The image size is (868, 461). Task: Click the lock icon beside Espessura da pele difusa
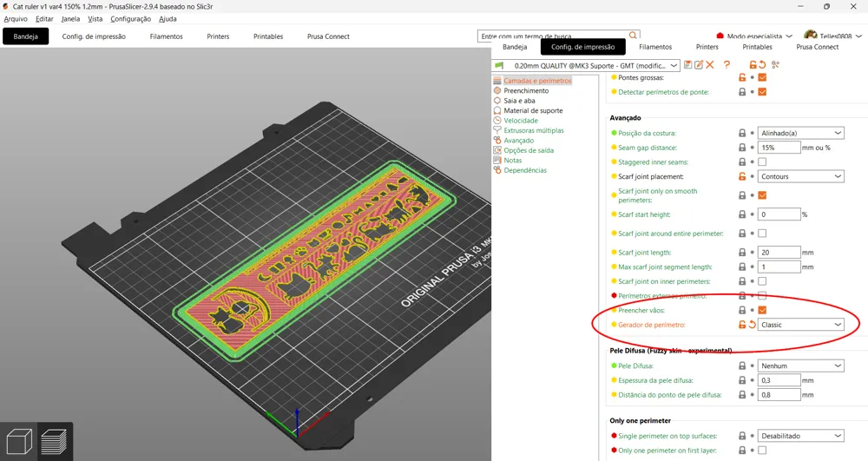742,380
